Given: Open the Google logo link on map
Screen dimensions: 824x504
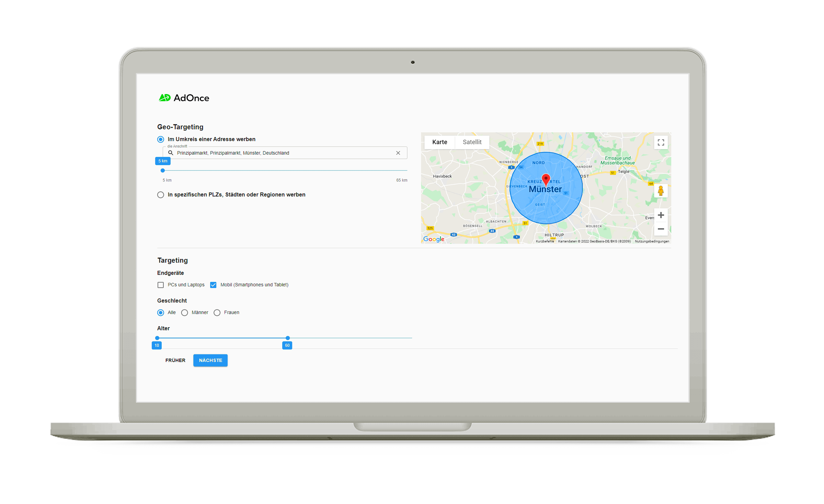Looking at the screenshot, I should (434, 239).
